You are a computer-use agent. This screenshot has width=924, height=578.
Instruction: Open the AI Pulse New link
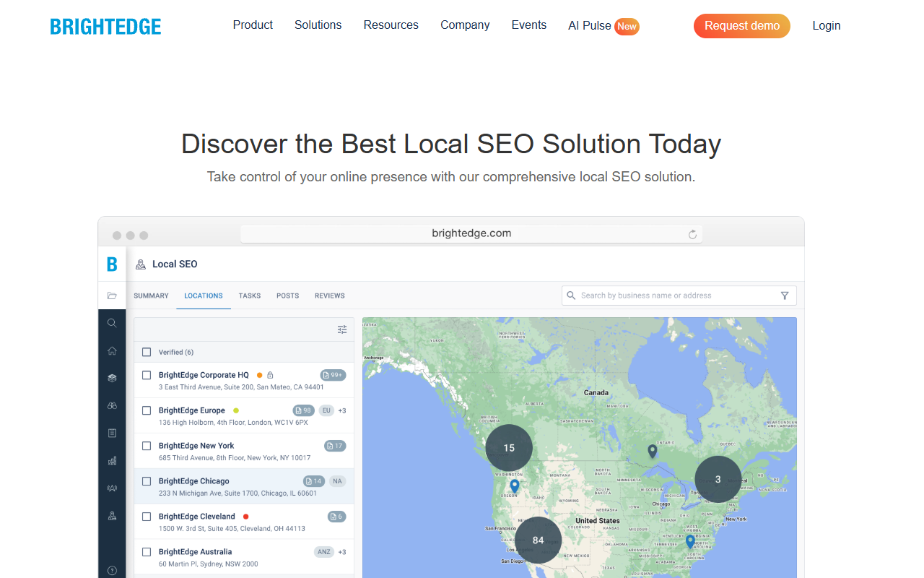(x=603, y=26)
